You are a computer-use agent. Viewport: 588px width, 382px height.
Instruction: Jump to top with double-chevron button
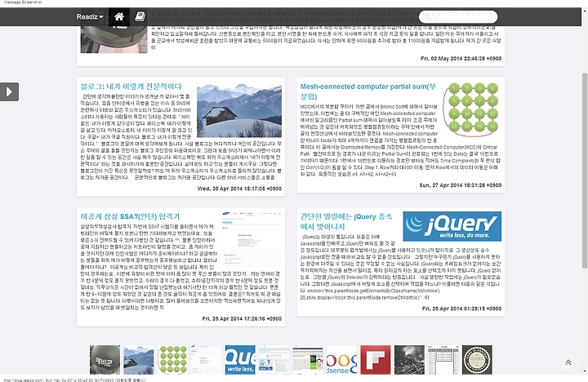568,362
